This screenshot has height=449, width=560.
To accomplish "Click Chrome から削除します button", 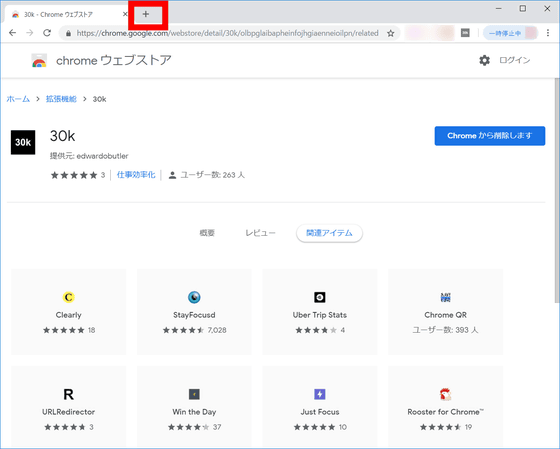I will [x=490, y=136].
